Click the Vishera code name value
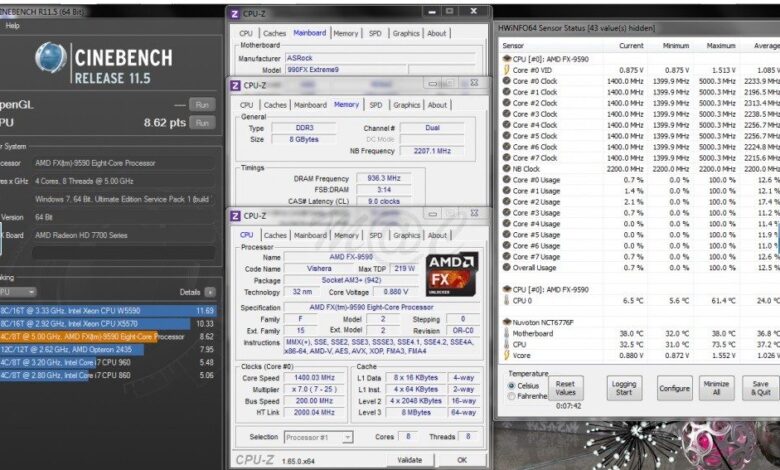Image resolution: width=780 pixels, height=470 pixels. click(319, 269)
